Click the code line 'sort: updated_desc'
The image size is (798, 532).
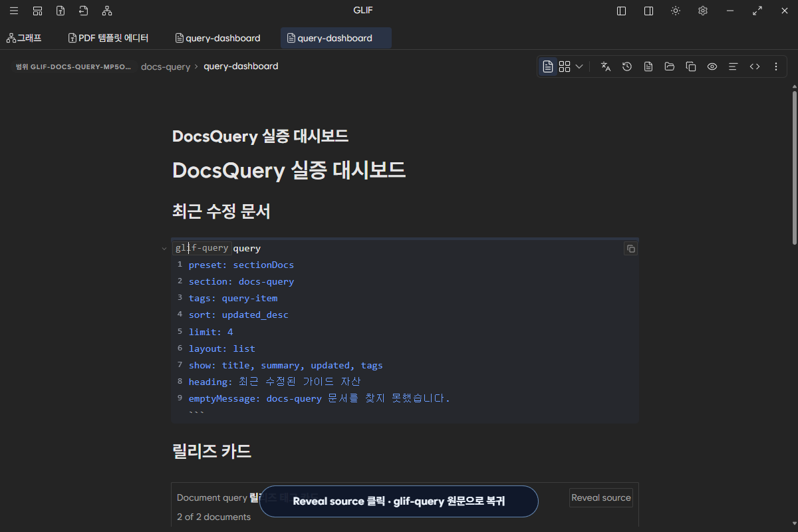coord(238,315)
